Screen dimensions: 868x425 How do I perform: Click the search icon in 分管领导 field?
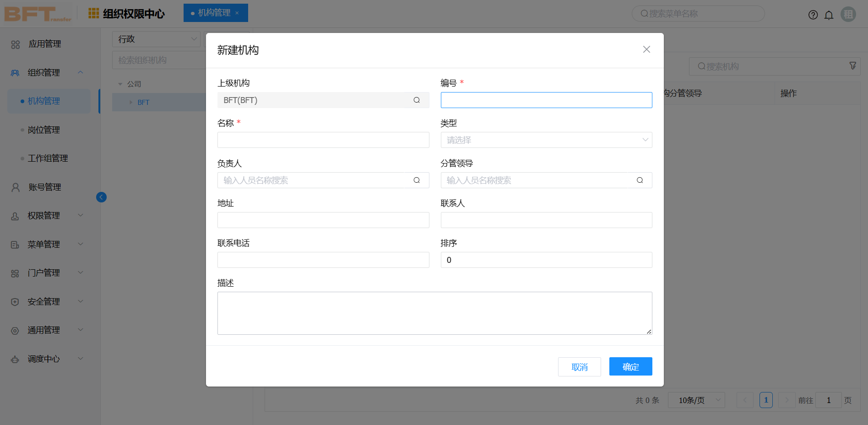point(640,180)
